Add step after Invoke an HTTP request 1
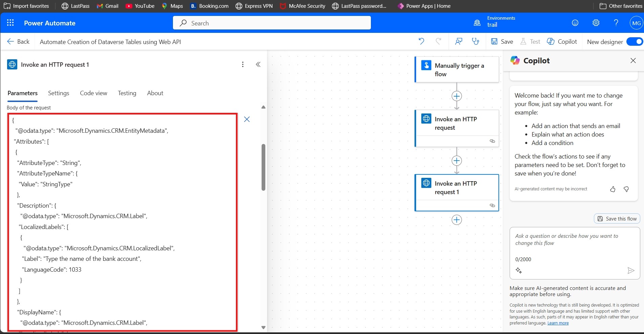Viewport: 644px width, 334px height. 457,220
